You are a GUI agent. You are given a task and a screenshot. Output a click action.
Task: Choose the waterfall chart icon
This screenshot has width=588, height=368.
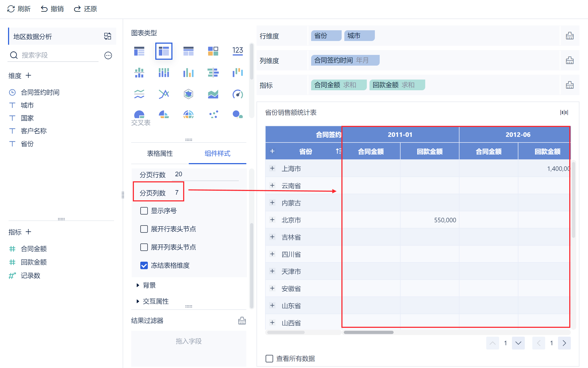click(238, 73)
